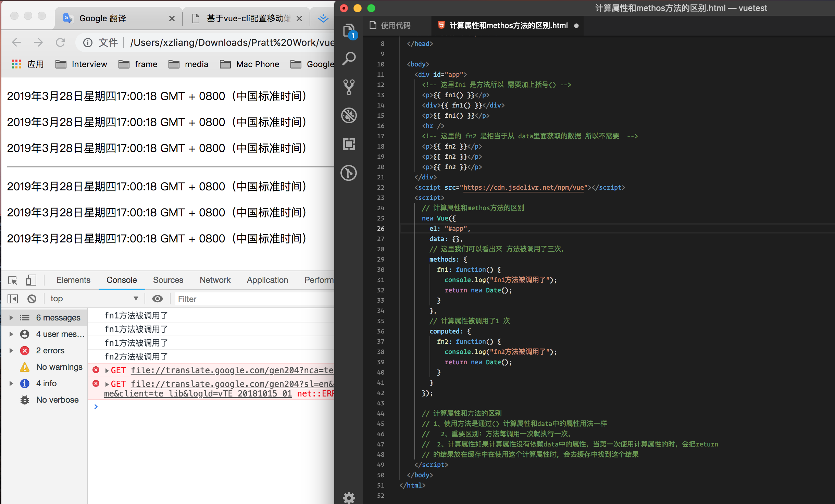Image resolution: width=835 pixels, height=504 pixels.
Task: Switch to the Network tab
Action: coord(215,280)
